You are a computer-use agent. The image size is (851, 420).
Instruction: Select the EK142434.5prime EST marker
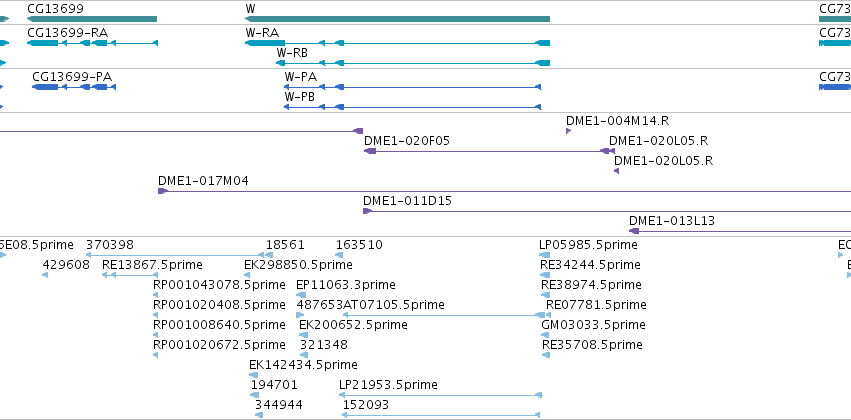click(254, 375)
